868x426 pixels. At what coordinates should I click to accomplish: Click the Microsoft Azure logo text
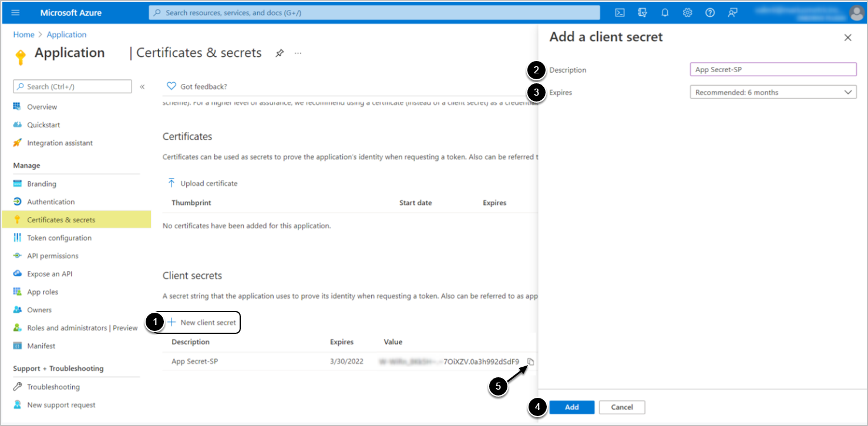click(71, 12)
